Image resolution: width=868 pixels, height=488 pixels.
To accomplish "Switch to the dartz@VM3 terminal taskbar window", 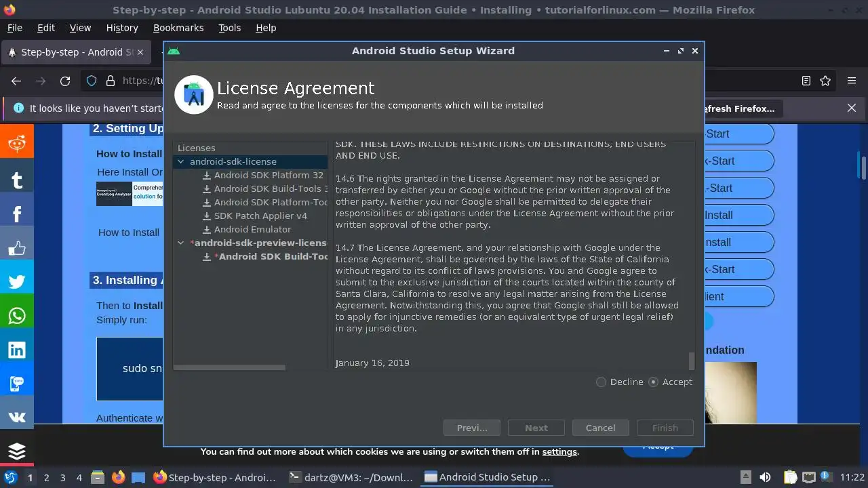I will (x=351, y=477).
